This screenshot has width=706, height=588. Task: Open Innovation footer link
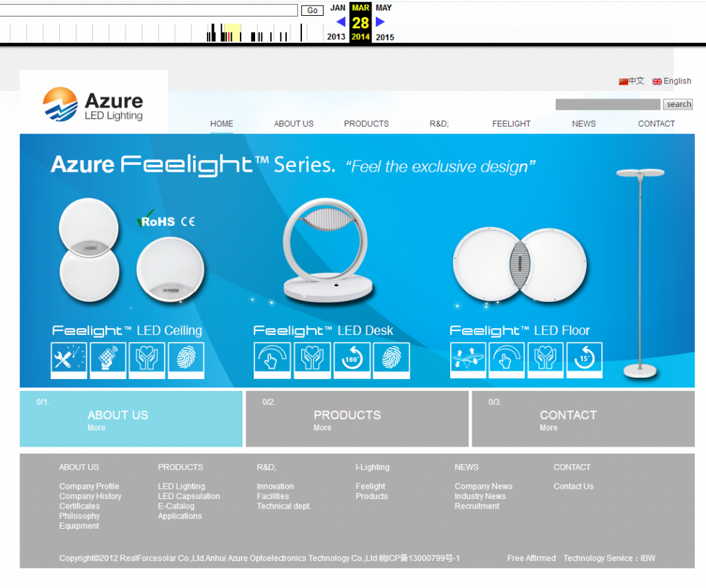tap(276, 486)
